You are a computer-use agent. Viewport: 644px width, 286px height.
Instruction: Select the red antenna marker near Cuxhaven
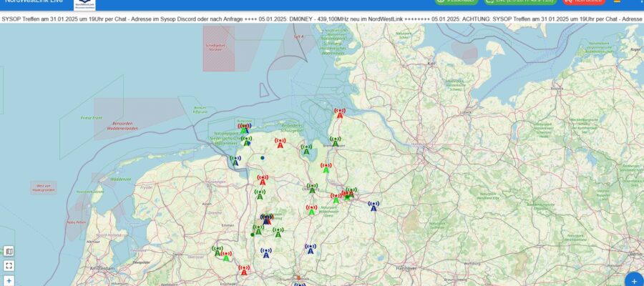340,114
